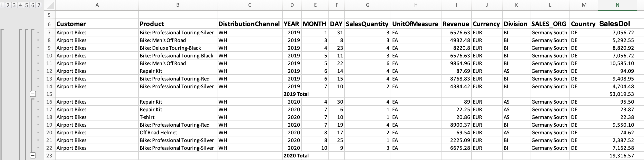Viewport: 644px width, 160px height.
Task: Collapse the 2020 Total group
Action: [33, 155]
